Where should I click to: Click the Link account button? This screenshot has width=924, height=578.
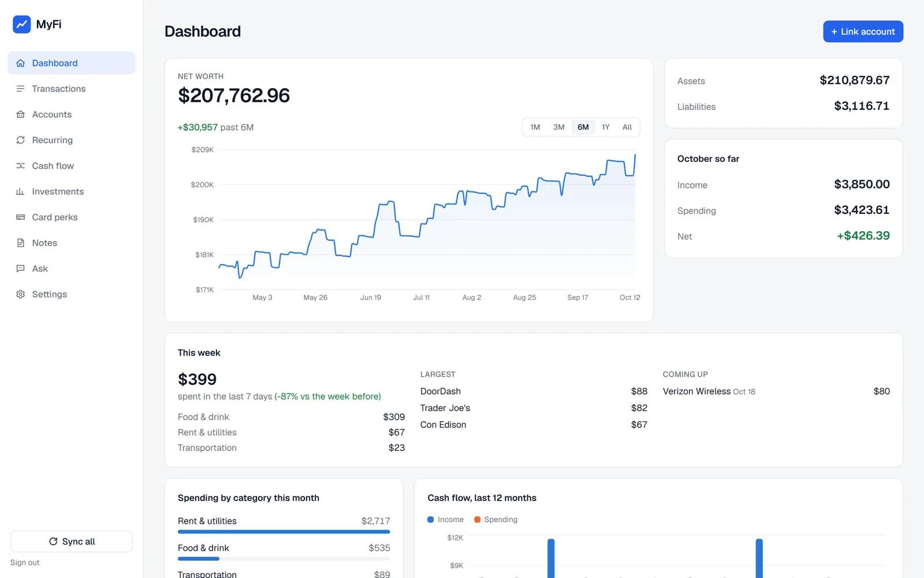[x=863, y=32]
